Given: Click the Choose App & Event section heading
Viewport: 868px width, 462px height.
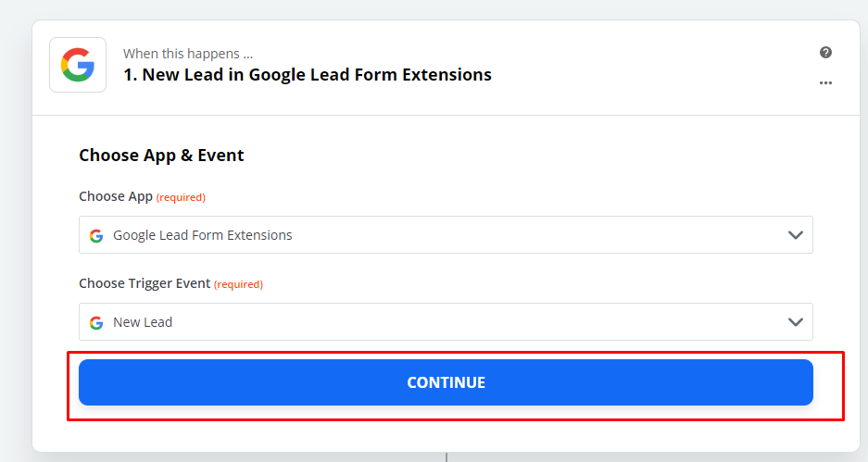Looking at the screenshot, I should pos(161,156).
